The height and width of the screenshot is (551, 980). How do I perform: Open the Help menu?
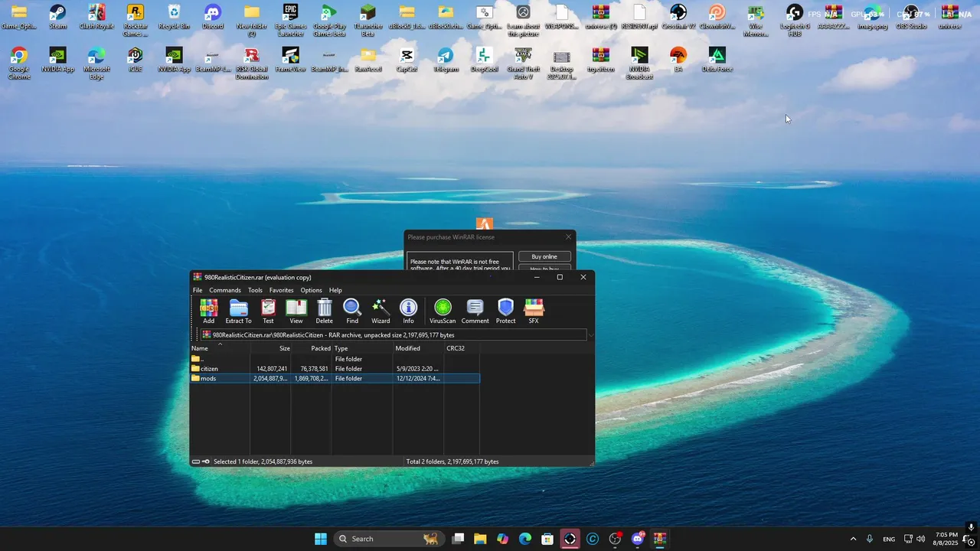335,290
